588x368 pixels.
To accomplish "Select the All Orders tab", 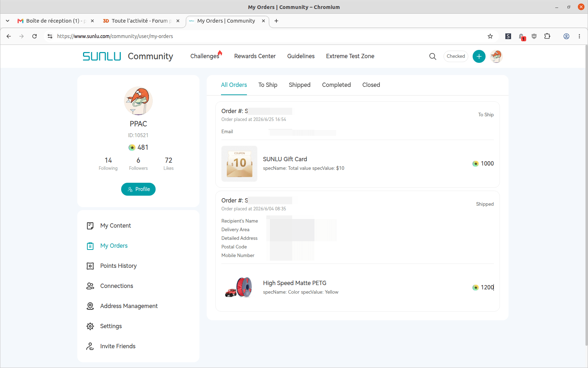I will coord(234,85).
